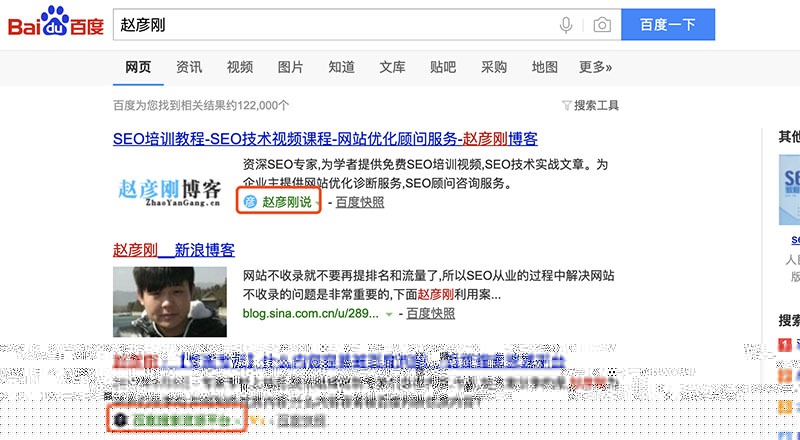Switch to the 视频 tab
The image size is (800, 440).
point(240,67)
